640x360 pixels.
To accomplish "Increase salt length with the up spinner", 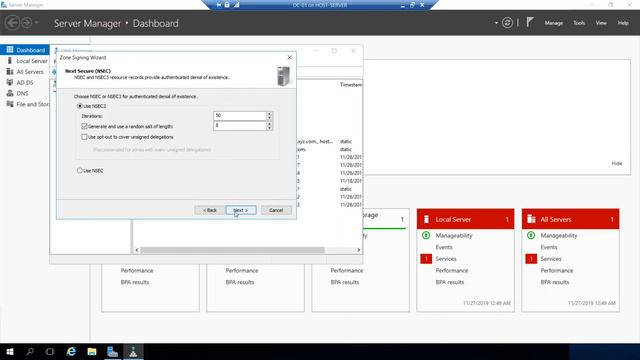I will pos(269,124).
